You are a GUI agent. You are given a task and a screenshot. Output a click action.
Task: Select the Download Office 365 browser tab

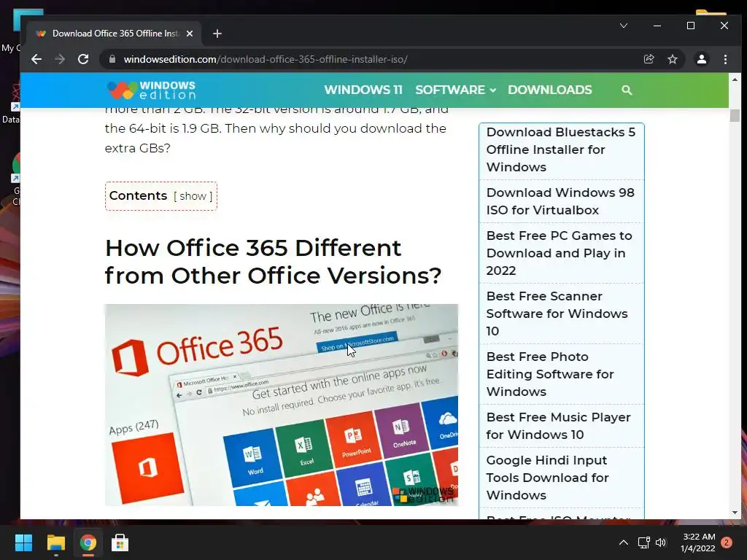click(x=115, y=34)
